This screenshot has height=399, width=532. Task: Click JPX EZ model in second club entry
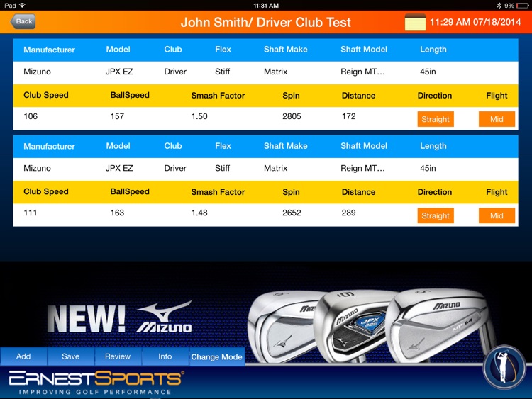[119, 168]
